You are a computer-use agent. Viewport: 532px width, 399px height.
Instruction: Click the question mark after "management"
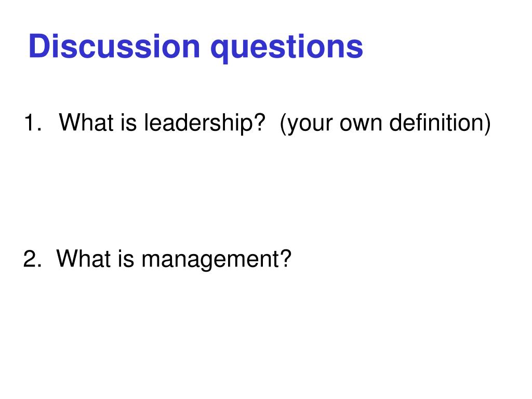pos(286,259)
